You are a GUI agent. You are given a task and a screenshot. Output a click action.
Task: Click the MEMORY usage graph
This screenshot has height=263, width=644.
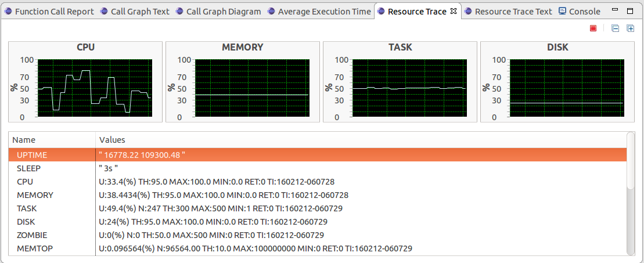(251, 88)
